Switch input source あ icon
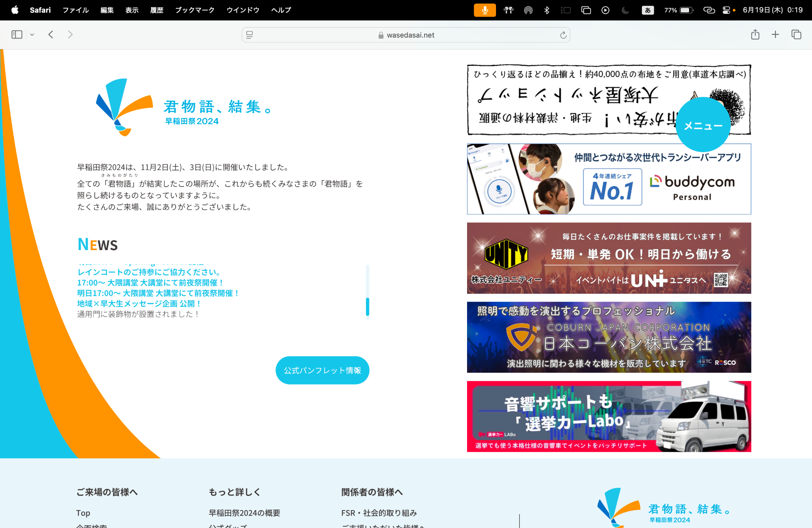 (x=647, y=10)
